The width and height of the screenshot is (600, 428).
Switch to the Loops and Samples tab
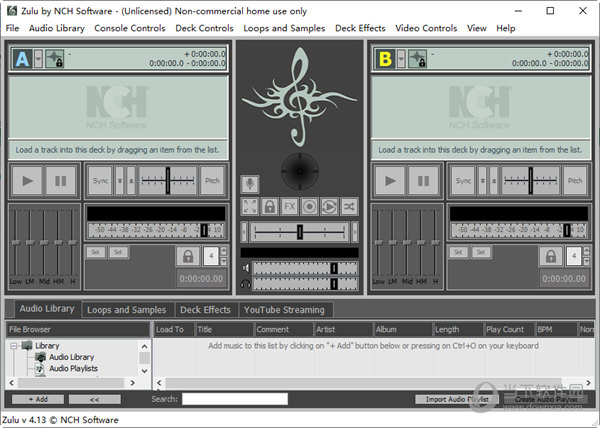(127, 310)
